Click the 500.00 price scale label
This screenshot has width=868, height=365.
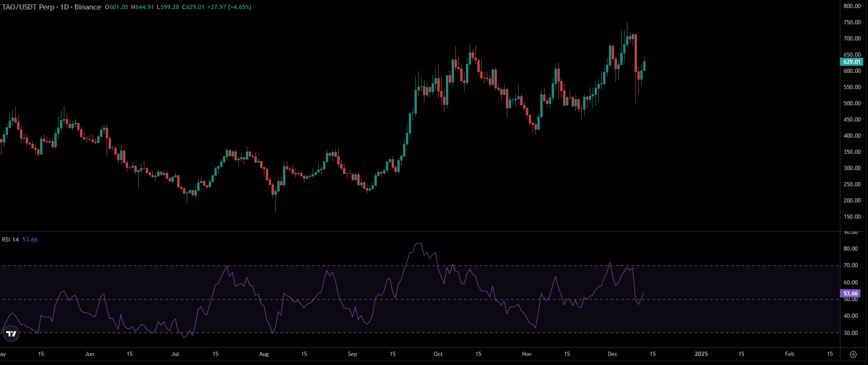point(852,103)
